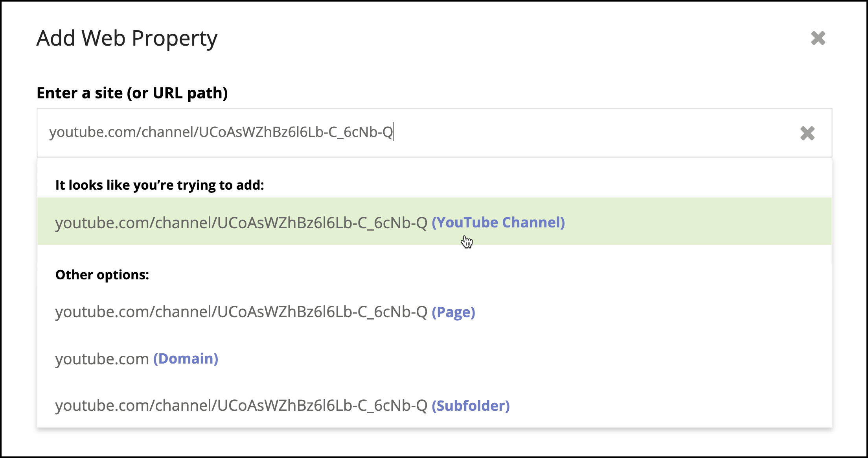This screenshot has width=868, height=458.
Task: Choose the Page option row
Action: coord(434,312)
